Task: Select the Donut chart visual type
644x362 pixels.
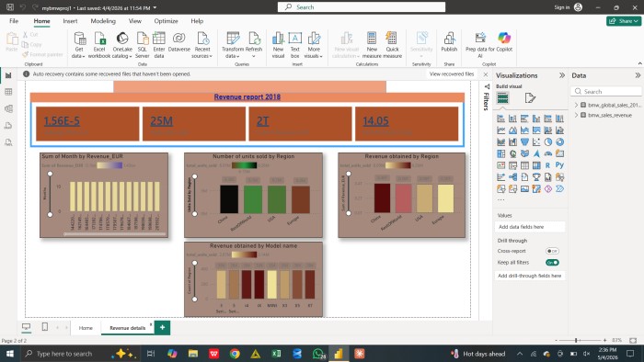Action: coord(559,141)
